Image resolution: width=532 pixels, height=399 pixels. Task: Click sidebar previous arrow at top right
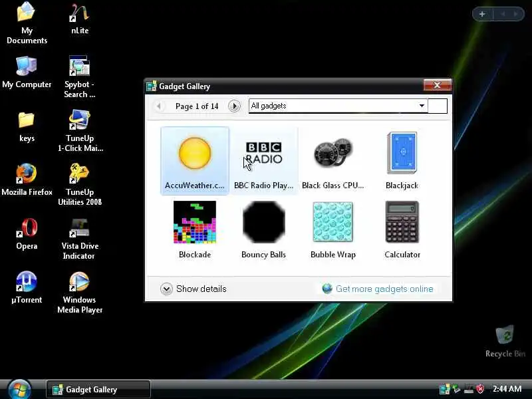[503, 14]
